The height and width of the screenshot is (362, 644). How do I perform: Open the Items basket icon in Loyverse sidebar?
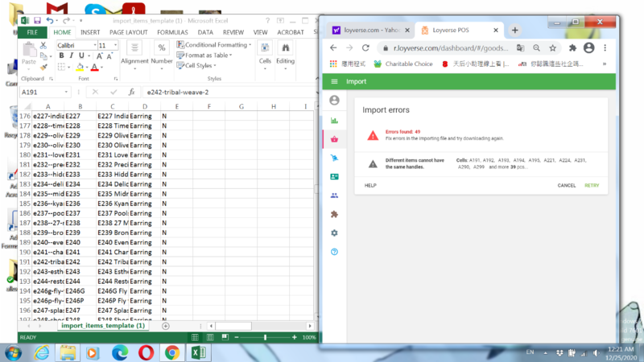point(334,139)
